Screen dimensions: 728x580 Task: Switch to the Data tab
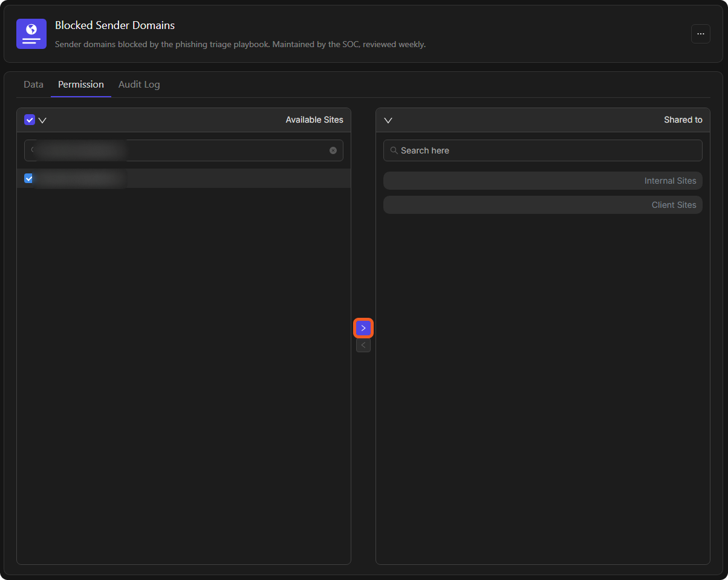pyautogui.click(x=33, y=85)
